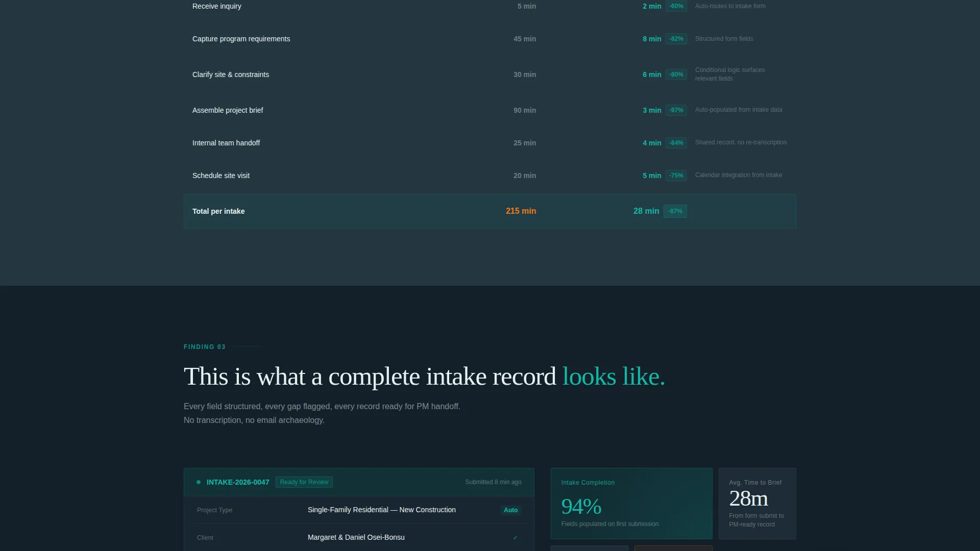This screenshot has height=551, width=980.
Task: Click the 'Ready for Review' status badge
Action: pyautogui.click(x=304, y=482)
